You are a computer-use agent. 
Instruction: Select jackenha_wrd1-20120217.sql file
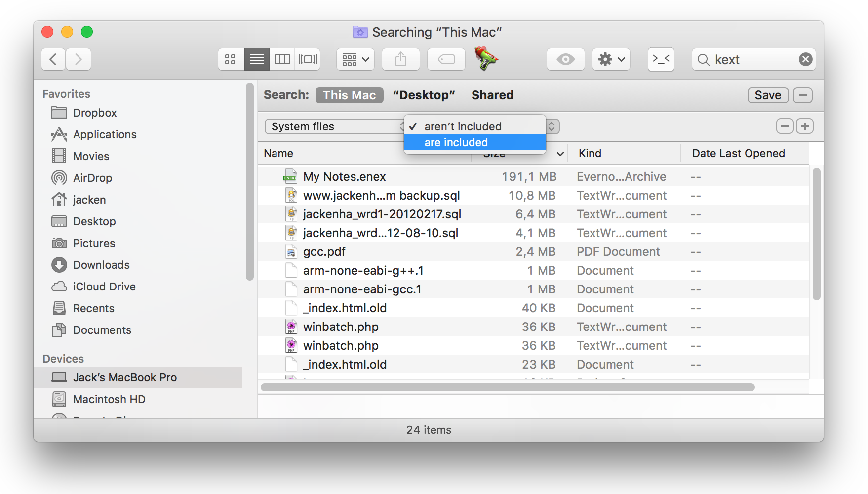tap(533, 214)
